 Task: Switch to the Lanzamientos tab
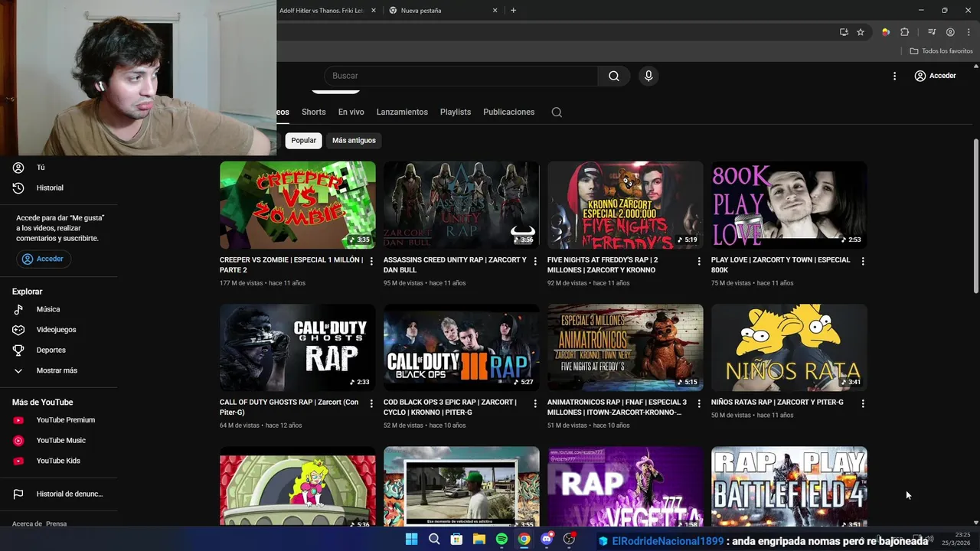[x=402, y=112]
